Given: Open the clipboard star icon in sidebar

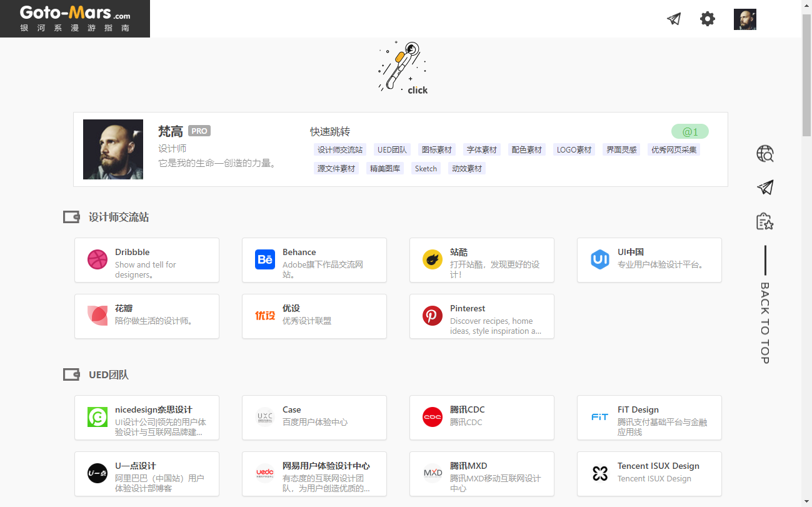Looking at the screenshot, I should tap(765, 221).
